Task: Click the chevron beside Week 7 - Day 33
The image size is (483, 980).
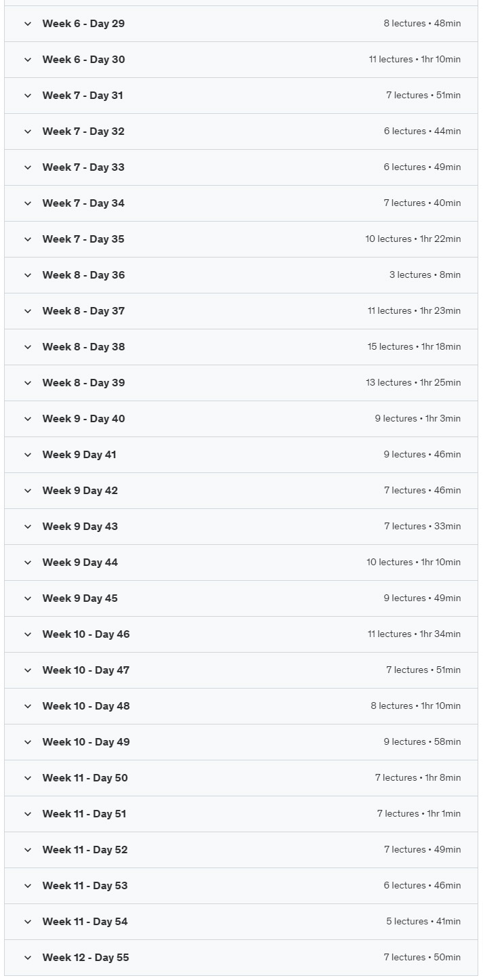Action: tap(28, 167)
